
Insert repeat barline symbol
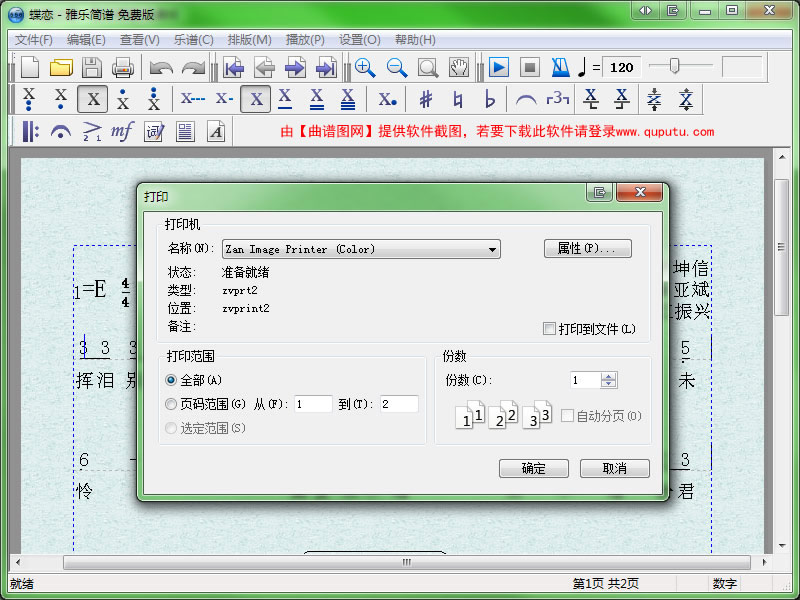[30, 132]
